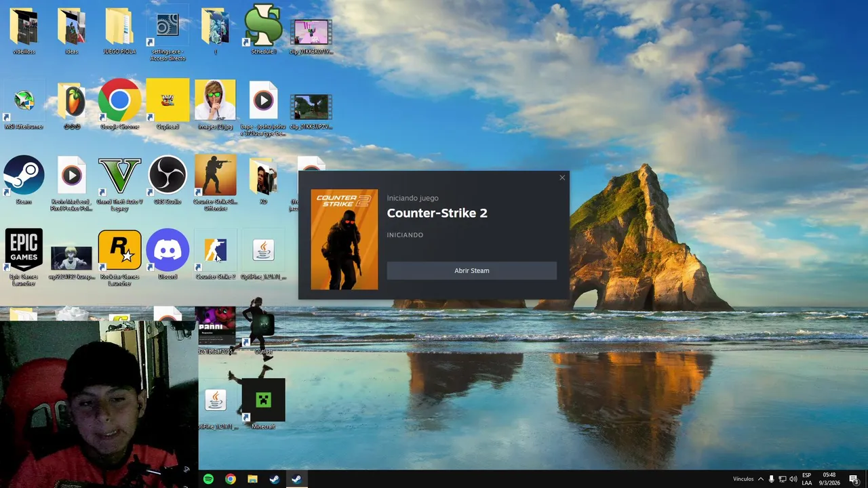This screenshot has height=488, width=868.
Task: Click the "INICIANDO" status text
Action: pos(405,235)
